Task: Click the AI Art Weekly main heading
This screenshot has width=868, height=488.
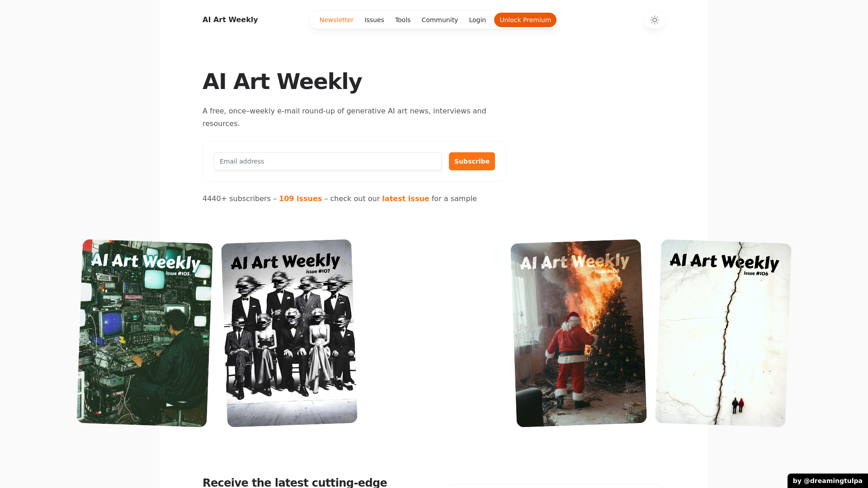Action: click(282, 81)
